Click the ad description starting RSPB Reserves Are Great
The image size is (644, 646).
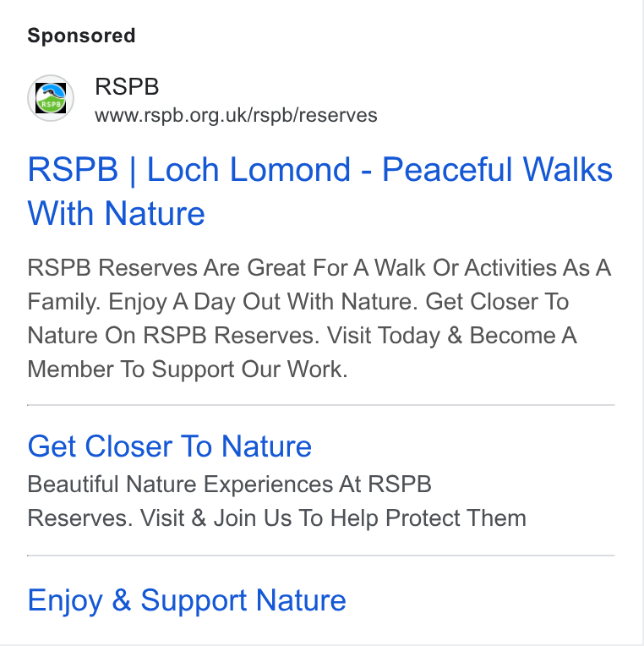pyautogui.click(x=319, y=318)
